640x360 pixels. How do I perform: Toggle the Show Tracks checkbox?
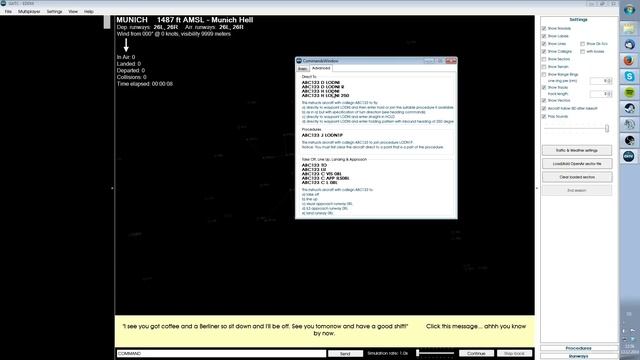(544, 87)
